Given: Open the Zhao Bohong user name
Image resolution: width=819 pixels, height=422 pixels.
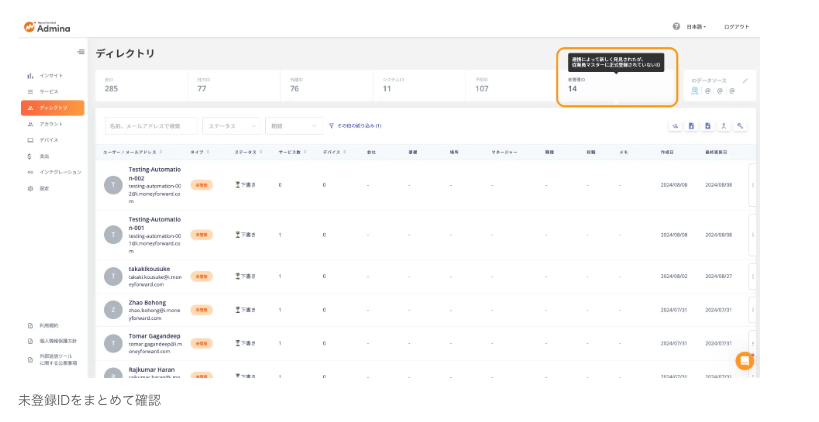Looking at the screenshot, I should click(x=147, y=302).
